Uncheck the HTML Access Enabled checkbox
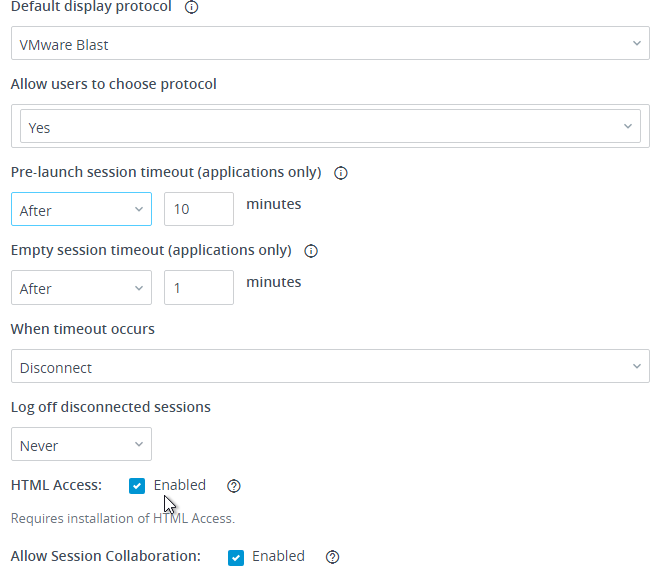This screenshot has width=658, height=578. [x=137, y=486]
